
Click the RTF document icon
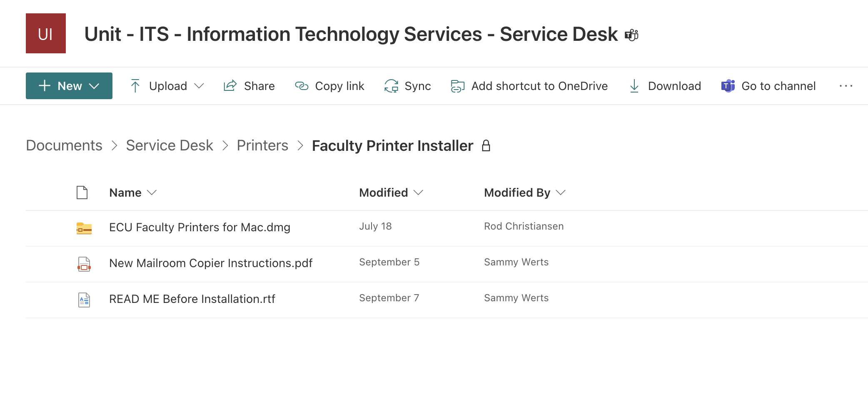84,300
